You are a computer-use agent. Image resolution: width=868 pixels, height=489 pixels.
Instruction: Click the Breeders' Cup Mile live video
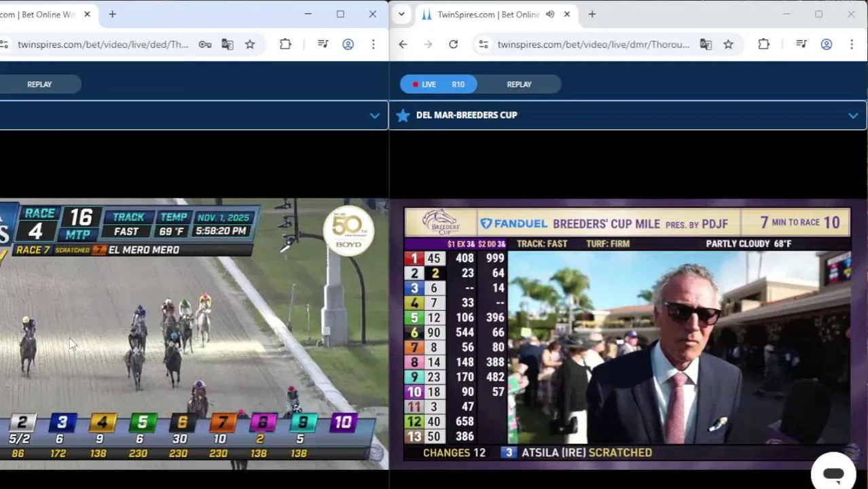(x=628, y=334)
